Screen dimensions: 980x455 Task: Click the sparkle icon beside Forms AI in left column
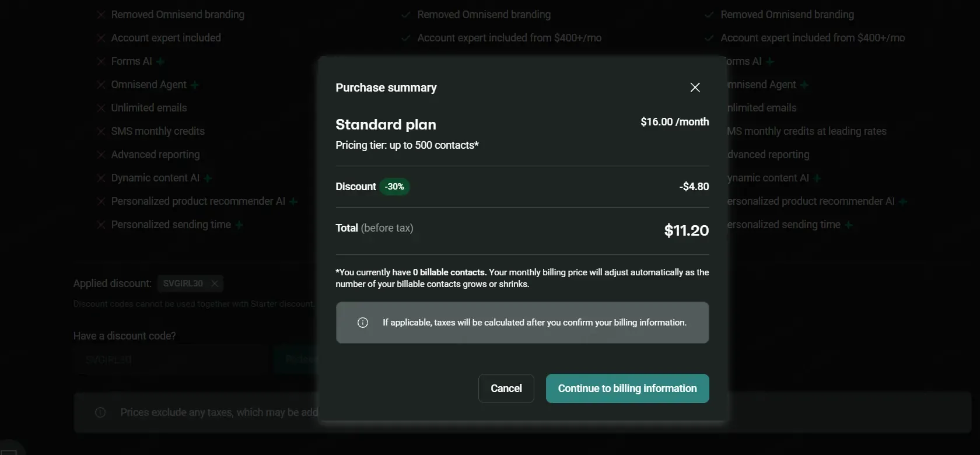tap(160, 61)
